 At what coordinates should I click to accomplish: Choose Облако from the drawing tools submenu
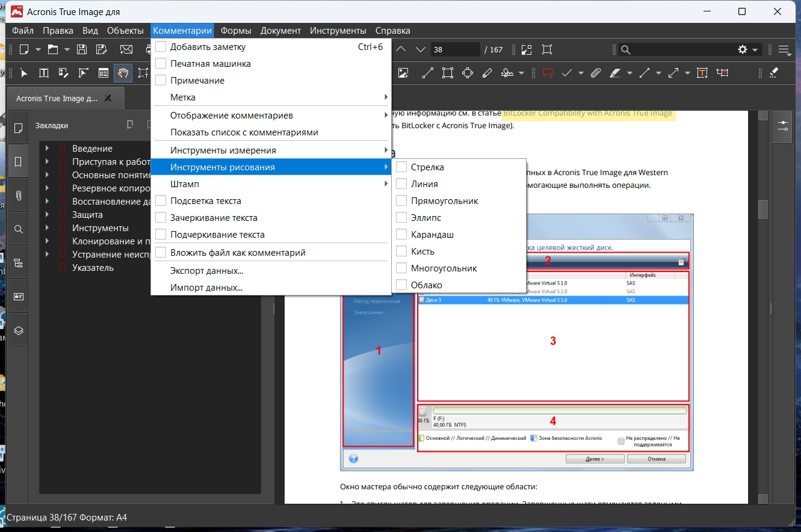click(426, 285)
